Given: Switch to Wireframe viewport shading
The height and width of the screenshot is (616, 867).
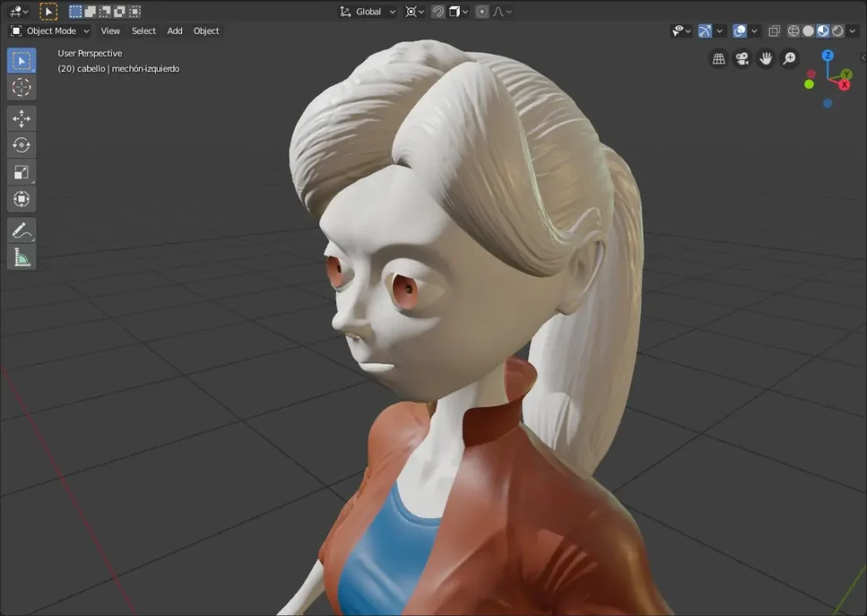Looking at the screenshot, I should [x=793, y=31].
